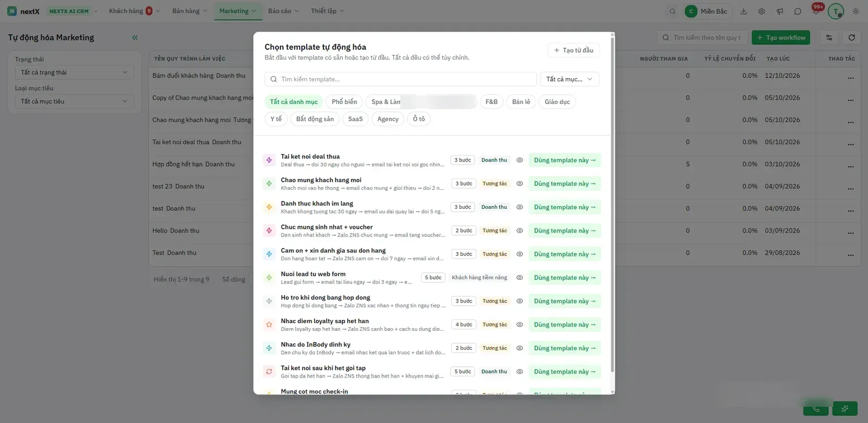This screenshot has height=423, width=868.
Task: Click the search icon in top bar
Action: [672, 11]
